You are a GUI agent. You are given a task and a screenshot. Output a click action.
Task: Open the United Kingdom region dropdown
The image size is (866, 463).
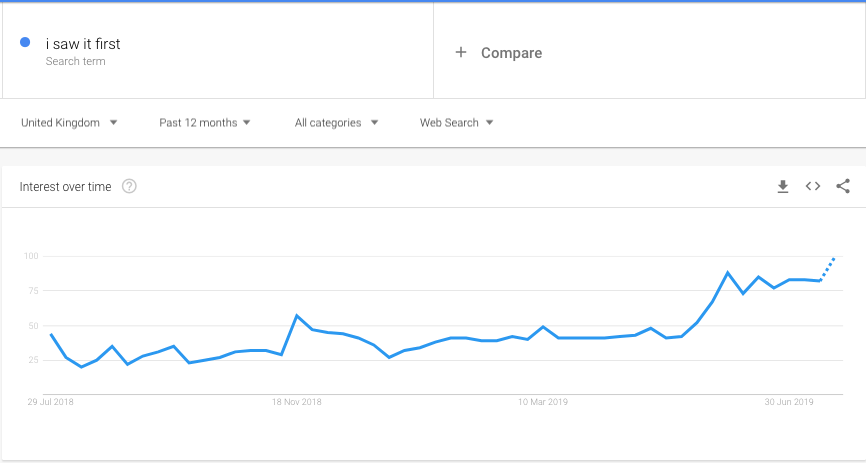pyautogui.click(x=69, y=123)
